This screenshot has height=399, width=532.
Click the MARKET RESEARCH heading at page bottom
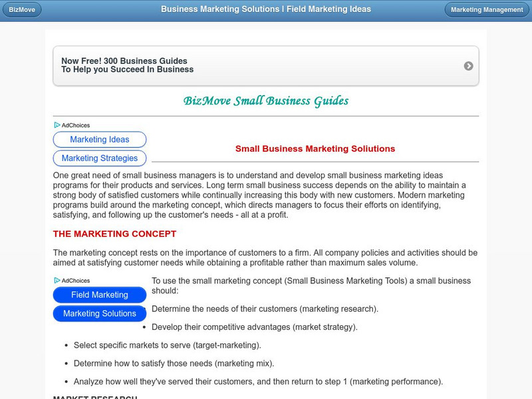tap(96, 396)
